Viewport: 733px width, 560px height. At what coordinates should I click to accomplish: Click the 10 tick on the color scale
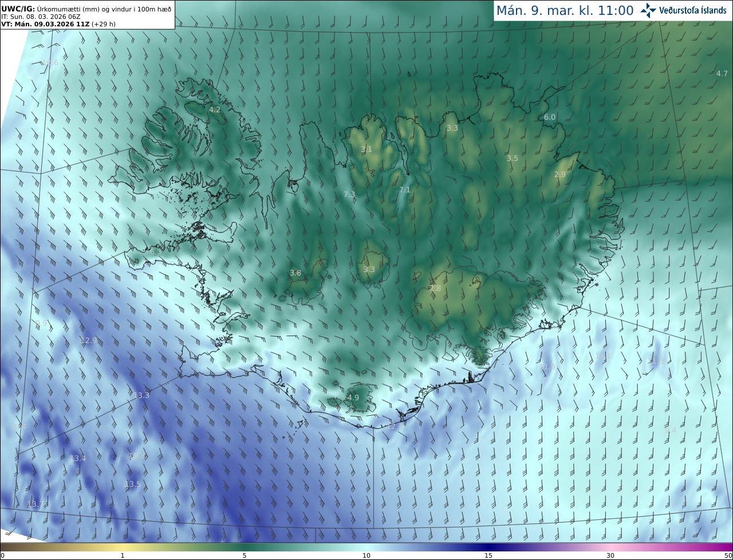pyautogui.click(x=366, y=555)
